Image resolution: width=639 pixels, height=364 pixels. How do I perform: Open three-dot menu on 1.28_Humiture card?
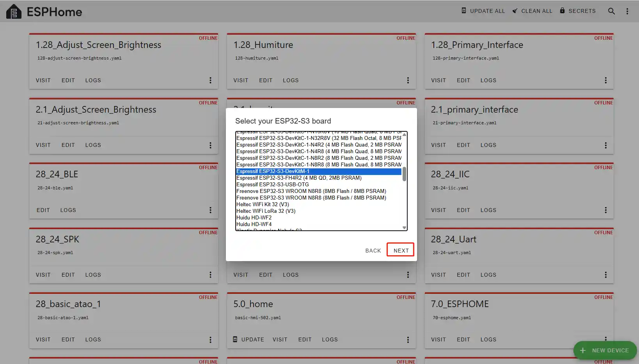[x=408, y=80]
